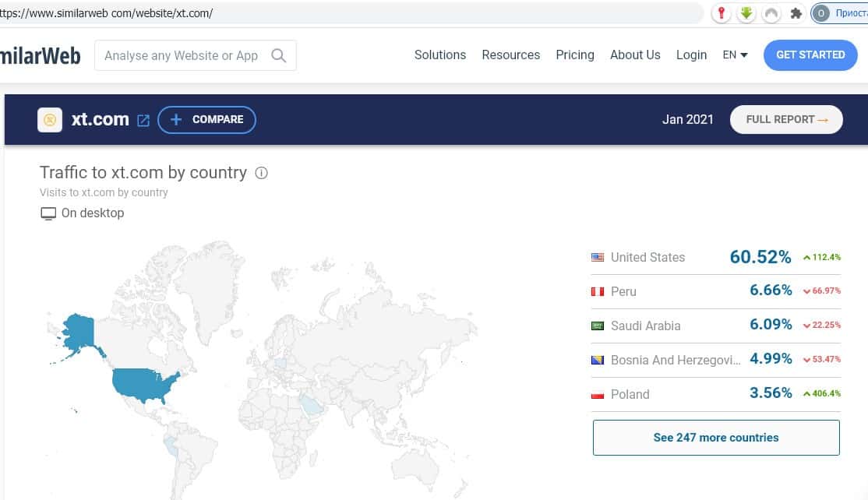Open the Solutions menu
This screenshot has width=868, height=500.
(x=439, y=55)
